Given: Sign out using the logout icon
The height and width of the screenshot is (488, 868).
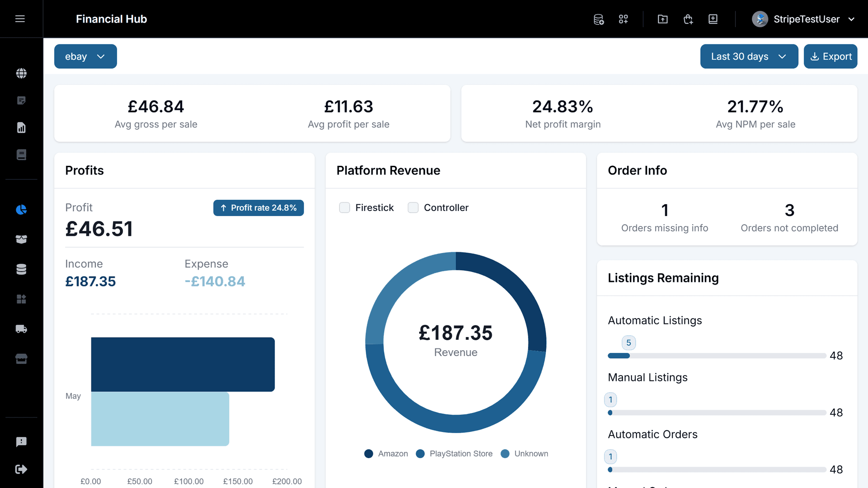Looking at the screenshot, I should [x=21, y=469].
